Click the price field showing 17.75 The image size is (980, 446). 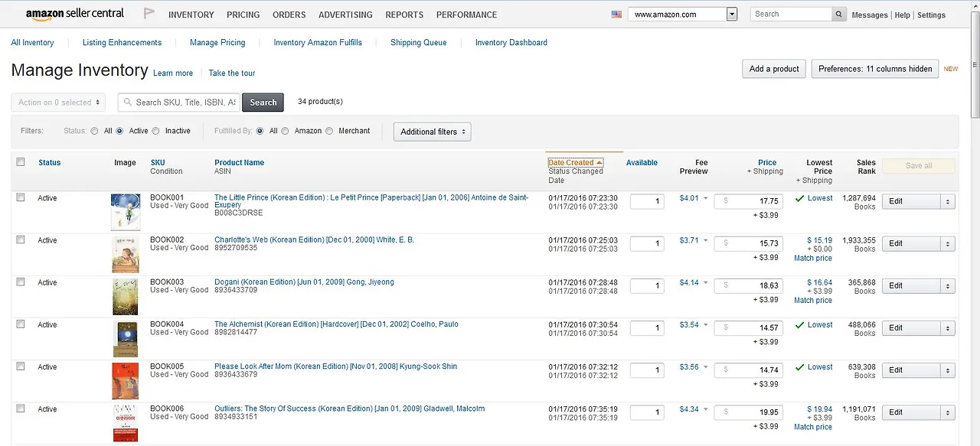pyautogui.click(x=749, y=201)
